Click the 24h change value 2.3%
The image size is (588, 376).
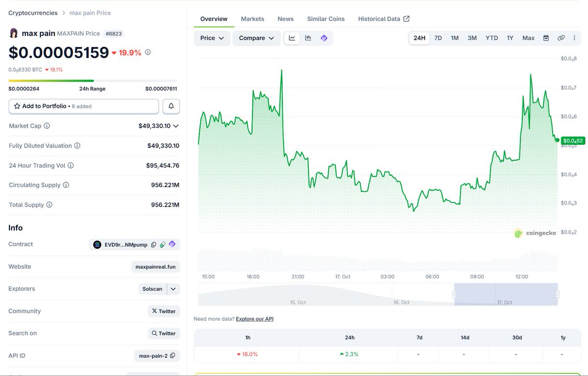tap(348, 354)
